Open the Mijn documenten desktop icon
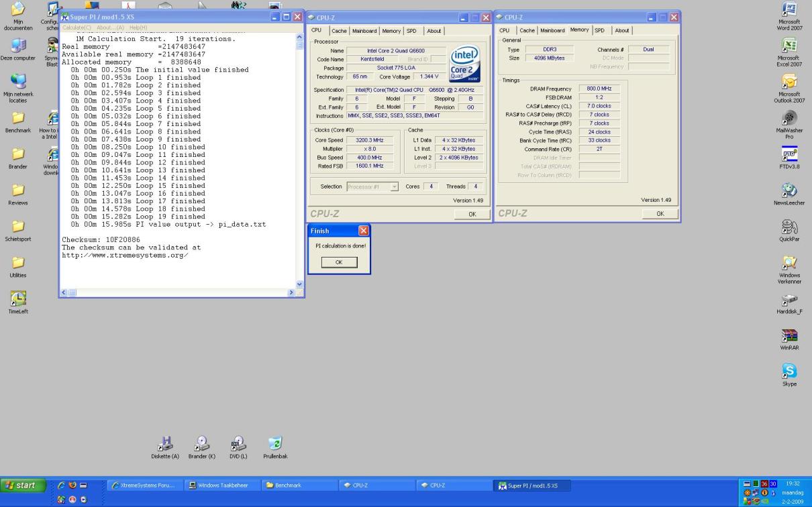The width and height of the screenshot is (812, 507). point(17,16)
